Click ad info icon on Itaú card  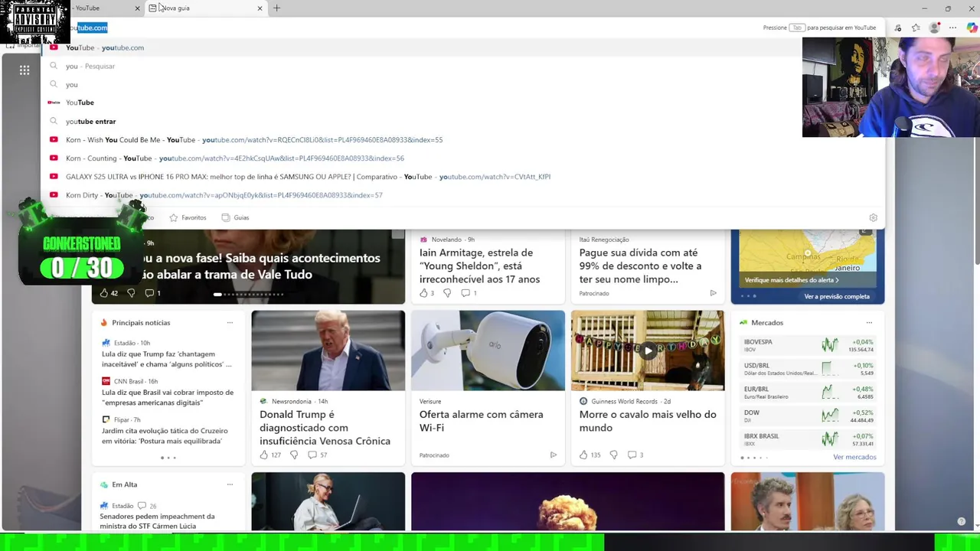[713, 293]
